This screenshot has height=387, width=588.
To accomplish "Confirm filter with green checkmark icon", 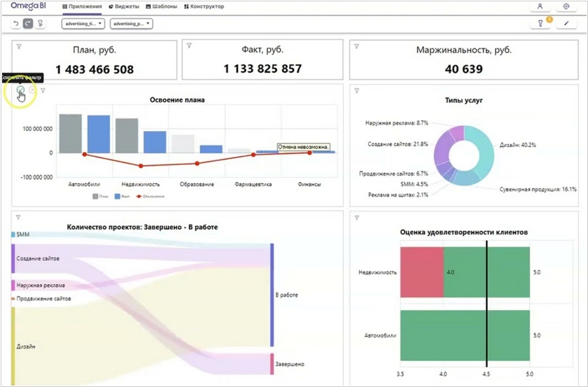I will pos(20,90).
